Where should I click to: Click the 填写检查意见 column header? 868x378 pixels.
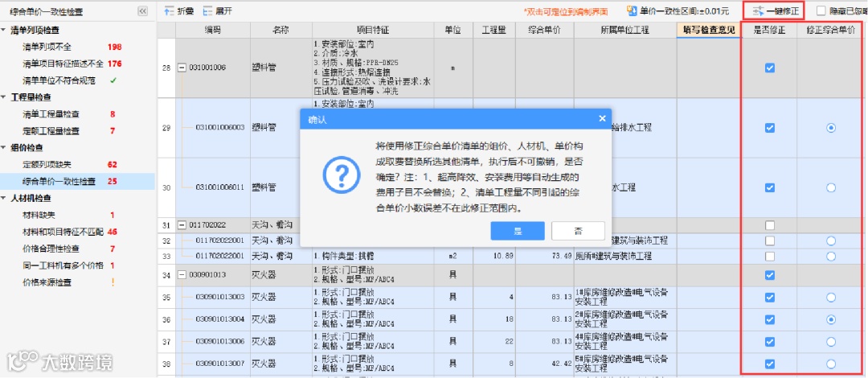(709, 31)
